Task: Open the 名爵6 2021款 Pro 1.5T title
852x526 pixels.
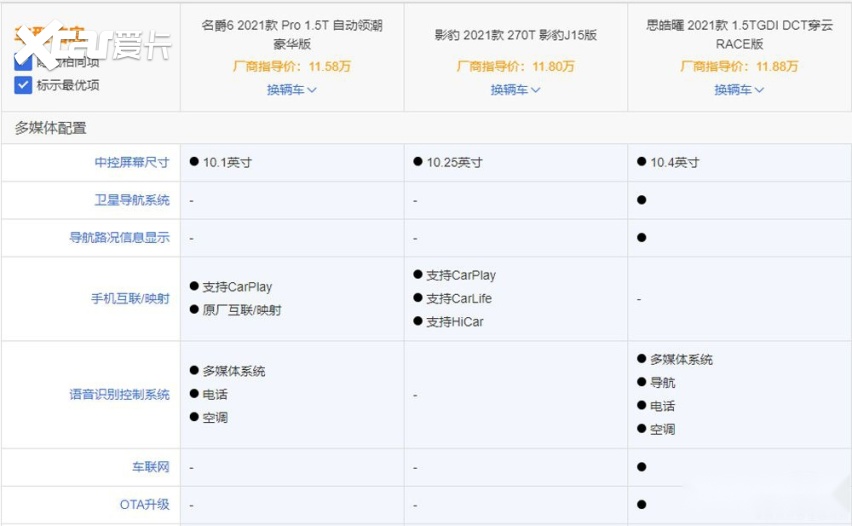Action: coord(291,34)
